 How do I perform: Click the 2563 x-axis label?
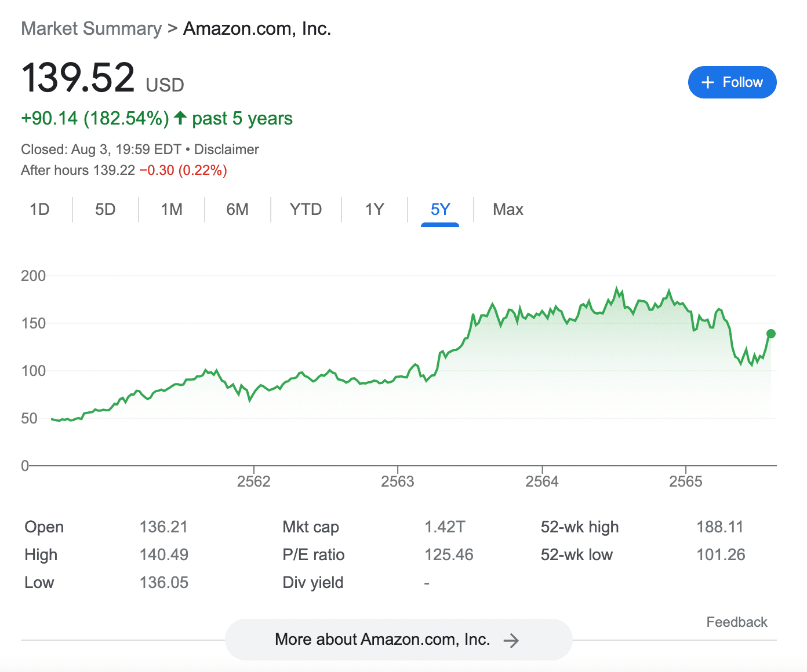(x=398, y=481)
